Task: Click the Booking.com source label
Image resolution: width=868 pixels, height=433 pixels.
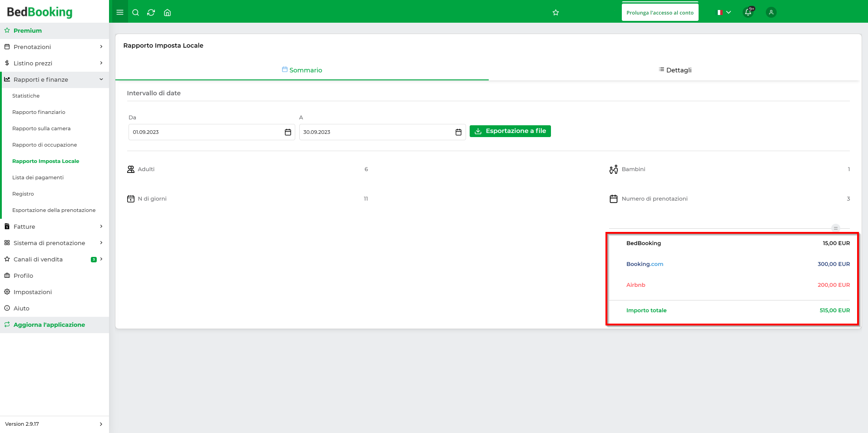Action: click(645, 264)
